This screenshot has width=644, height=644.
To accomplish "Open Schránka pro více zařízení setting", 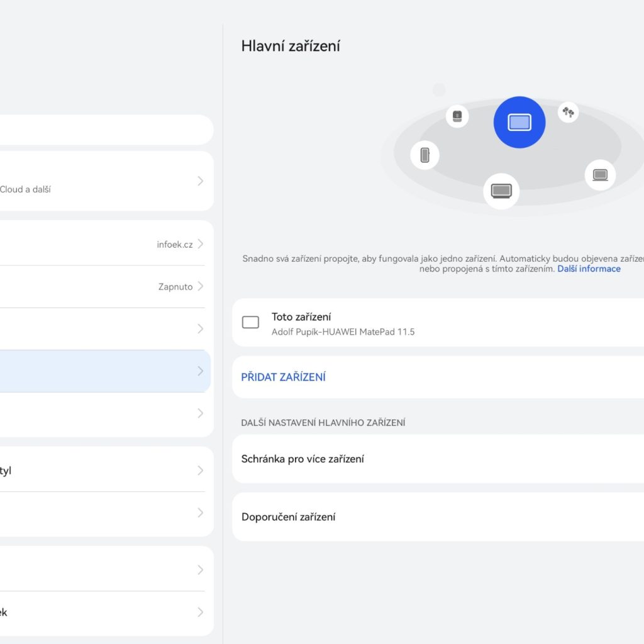I will point(303,459).
